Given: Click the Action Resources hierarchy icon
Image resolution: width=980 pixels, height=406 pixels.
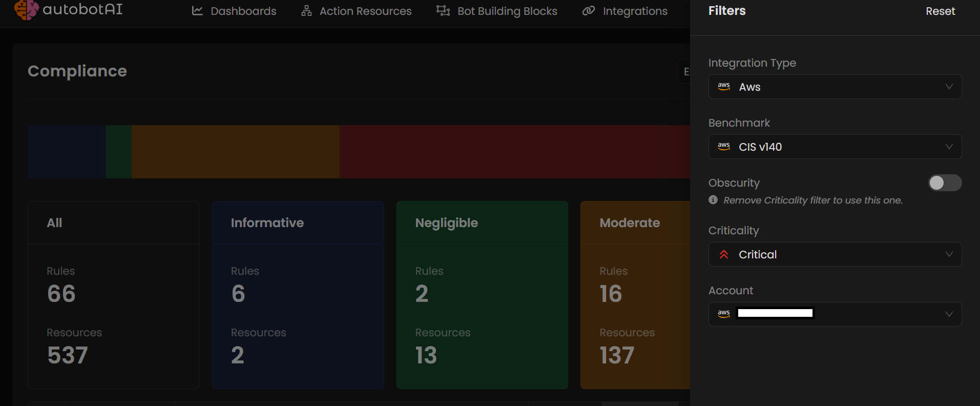Looking at the screenshot, I should pyautogui.click(x=306, y=11).
